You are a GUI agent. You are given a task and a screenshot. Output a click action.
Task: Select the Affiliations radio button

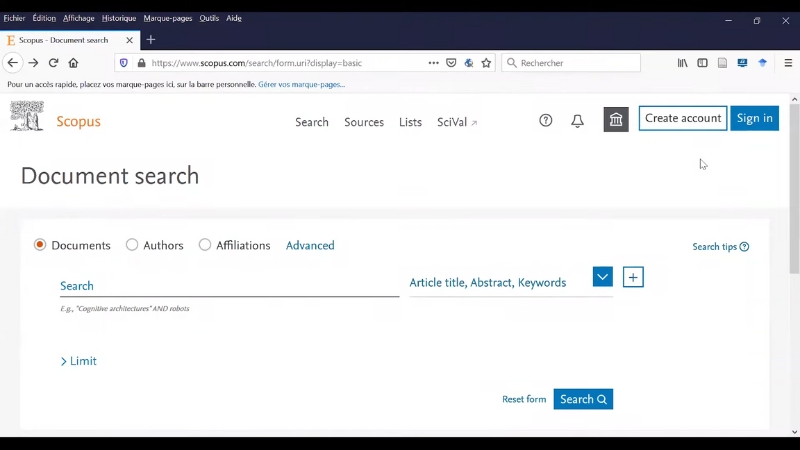205,245
